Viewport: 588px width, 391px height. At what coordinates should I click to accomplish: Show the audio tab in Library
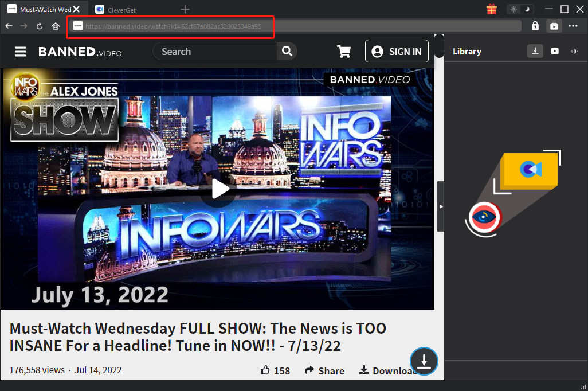(x=573, y=51)
